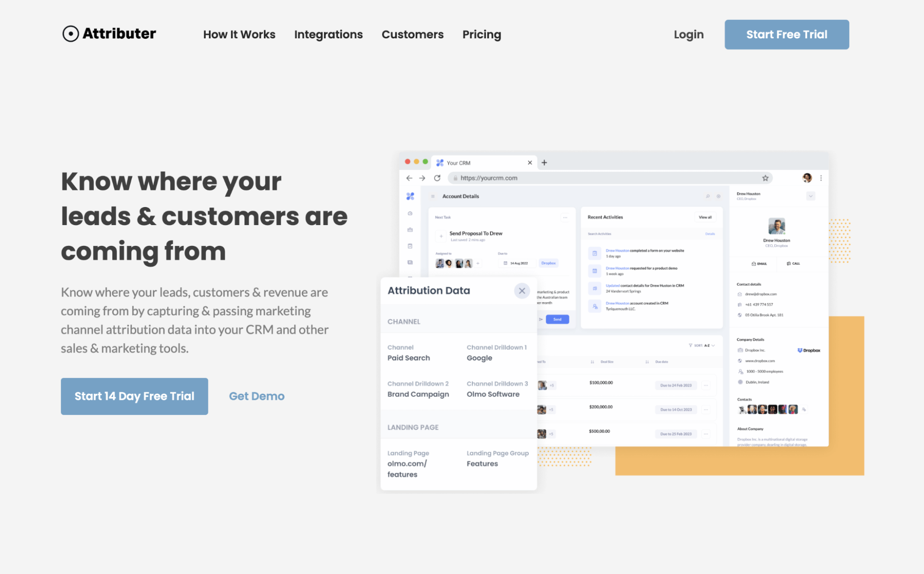Click the browser back arrow

click(409, 178)
